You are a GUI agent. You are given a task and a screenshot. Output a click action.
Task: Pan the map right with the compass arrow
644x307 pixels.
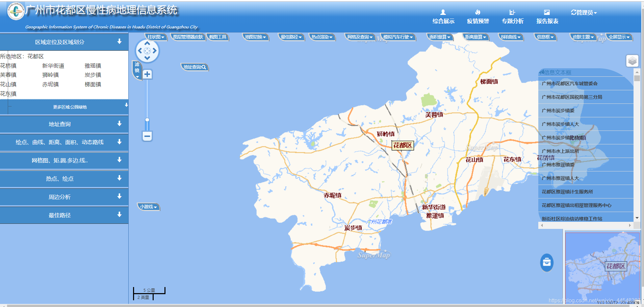155,51
